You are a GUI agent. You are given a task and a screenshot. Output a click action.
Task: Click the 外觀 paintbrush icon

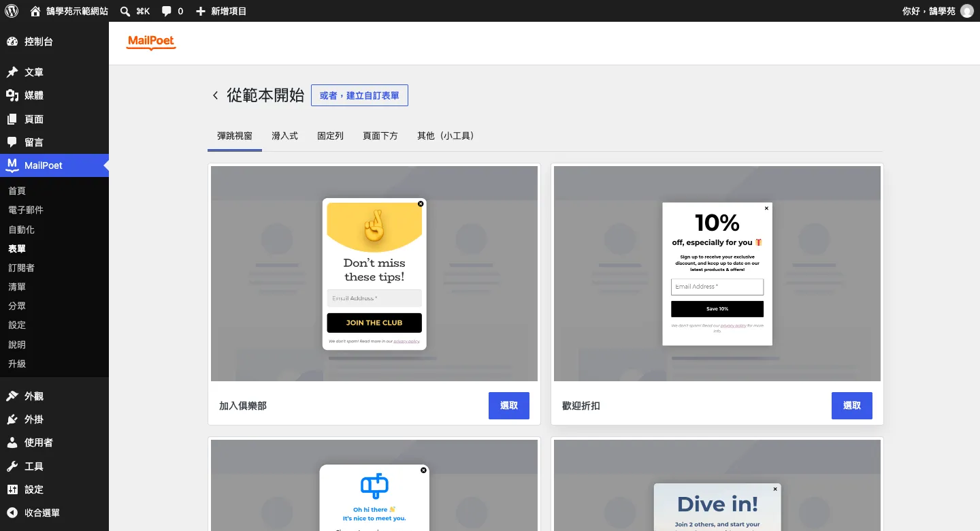tap(12, 396)
